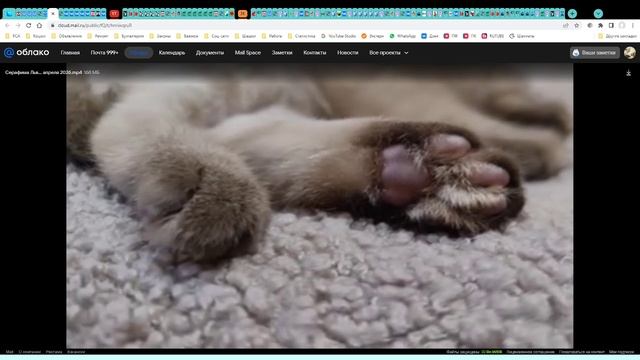Click the cat paw video preview
Screen dimensions: 640x360
pos(320,206)
